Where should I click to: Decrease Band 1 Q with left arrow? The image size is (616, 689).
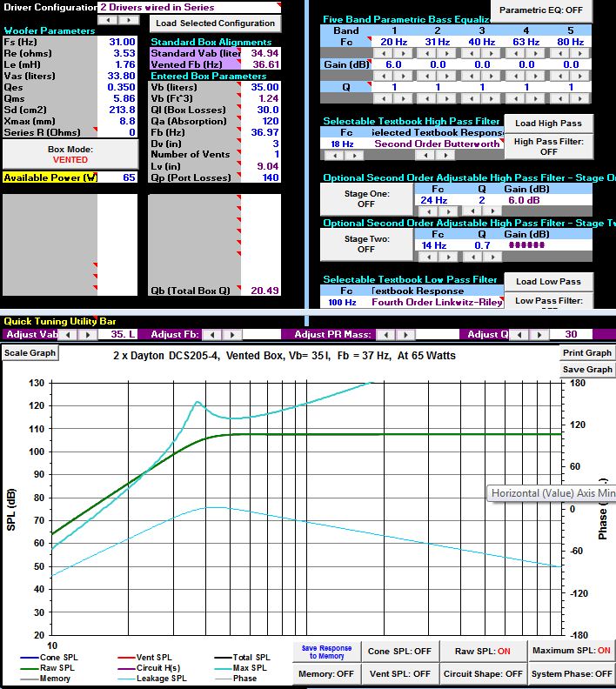tap(384, 98)
